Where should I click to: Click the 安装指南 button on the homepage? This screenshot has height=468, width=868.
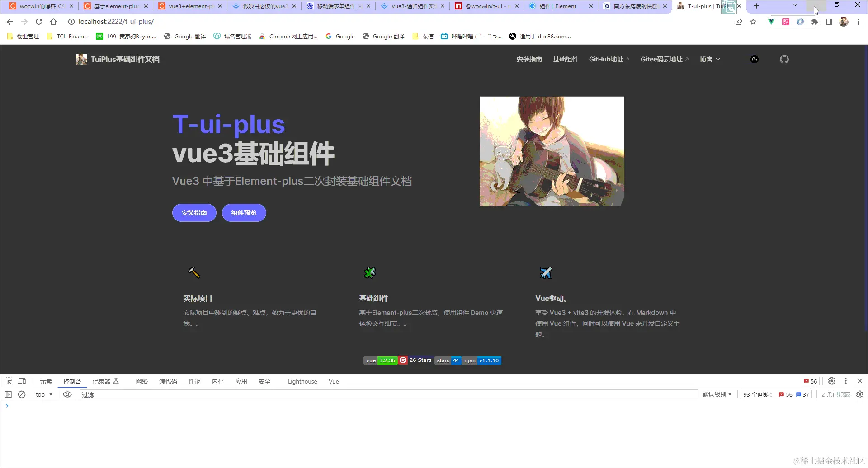coord(194,212)
